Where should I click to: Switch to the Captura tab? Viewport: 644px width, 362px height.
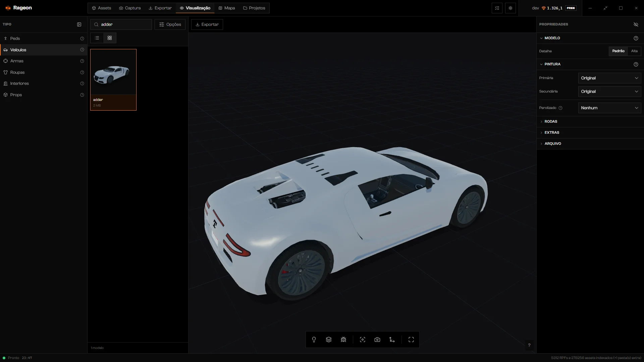[x=130, y=8]
